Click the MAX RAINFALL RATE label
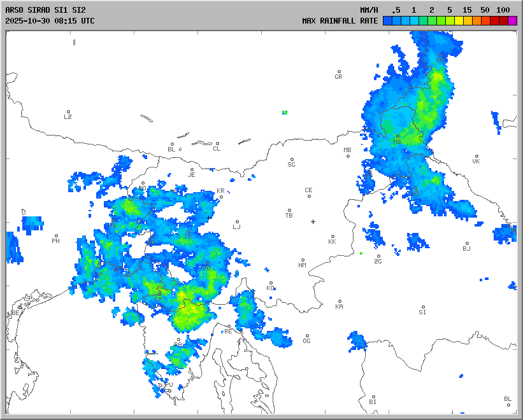The image size is (523, 420). coord(340,21)
